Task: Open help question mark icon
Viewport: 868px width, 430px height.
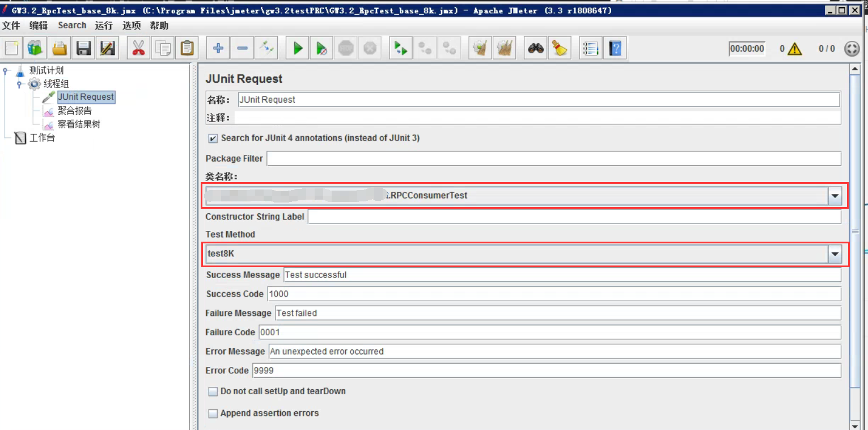Action: pyautogui.click(x=615, y=49)
